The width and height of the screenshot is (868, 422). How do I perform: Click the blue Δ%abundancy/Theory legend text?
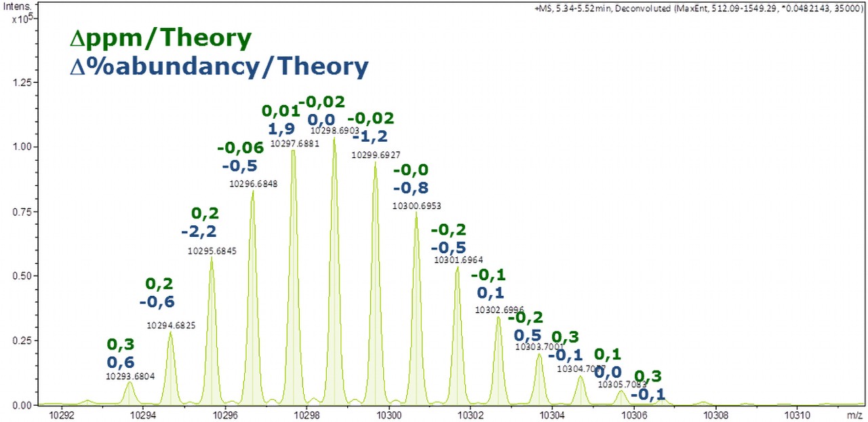219,66
